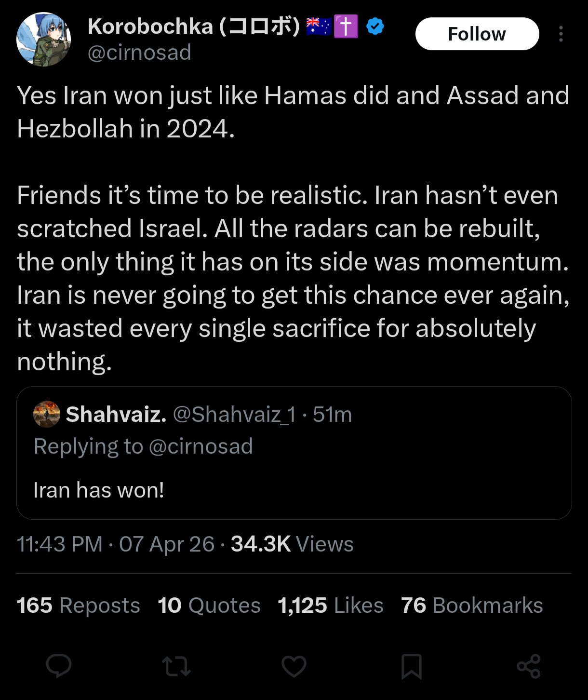Click the 11:43 PM timestamp

tap(60, 544)
